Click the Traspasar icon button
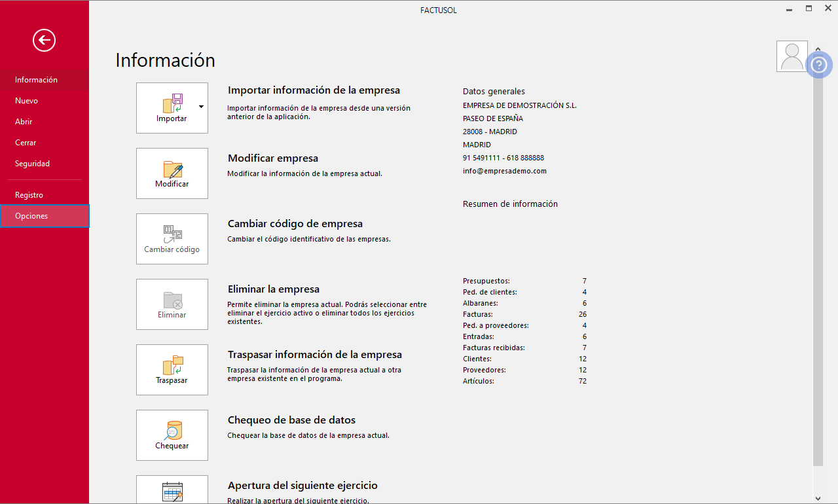838x504 pixels. point(172,370)
